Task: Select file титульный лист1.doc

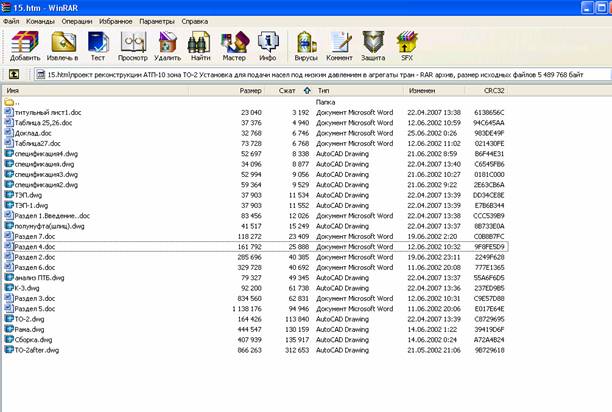Action: (48, 112)
